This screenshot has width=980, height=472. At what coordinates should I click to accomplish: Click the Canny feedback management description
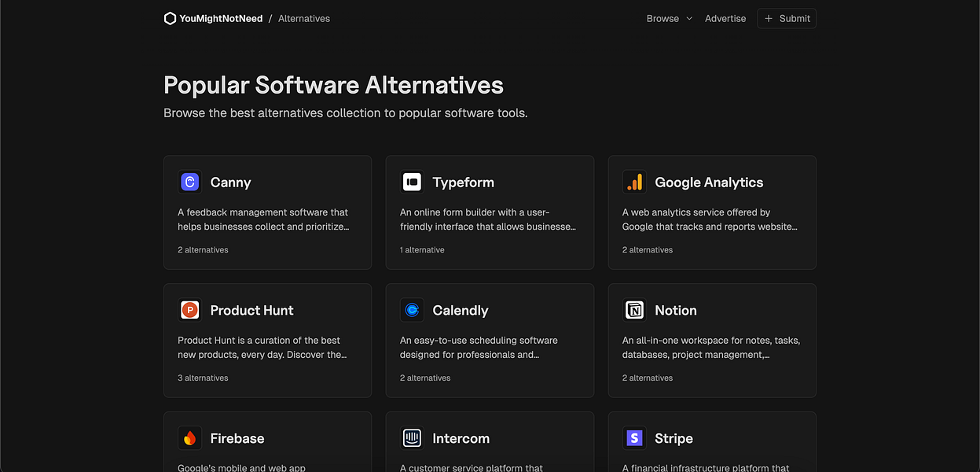click(x=263, y=219)
